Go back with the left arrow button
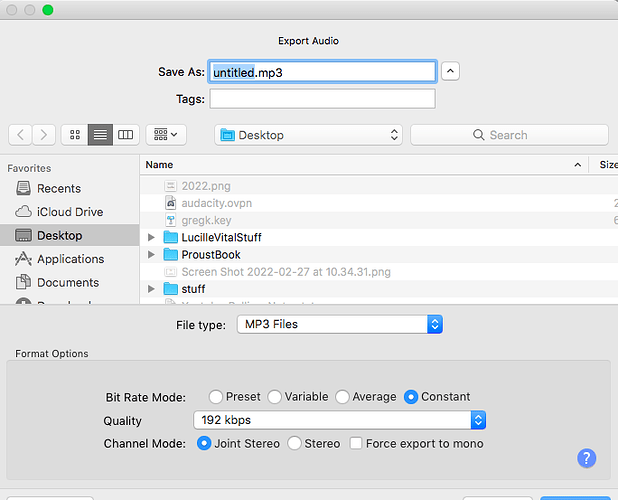Screen dimensions: 618x500 pyautogui.click(x=20, y=134)
